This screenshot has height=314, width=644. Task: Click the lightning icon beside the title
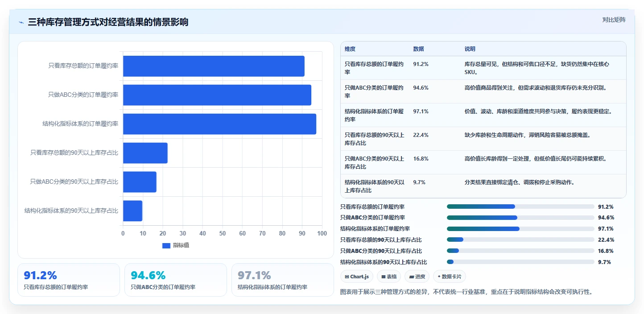click(x=21, y=22)
